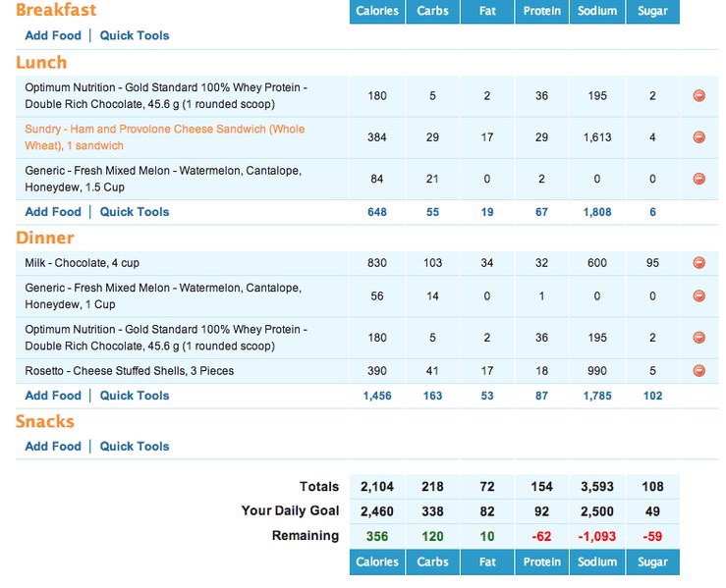Open the Ham and Provolone Cheese Sandwich link
726x588 pixels.
[x=165, y=137]
